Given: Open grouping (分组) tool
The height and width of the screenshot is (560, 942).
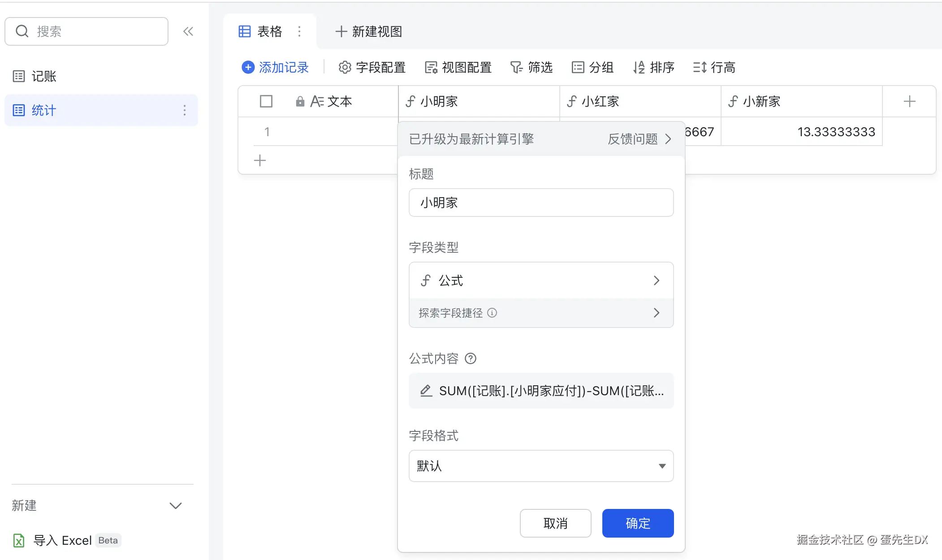Looking at the screenshot, I should coord(592,67).
